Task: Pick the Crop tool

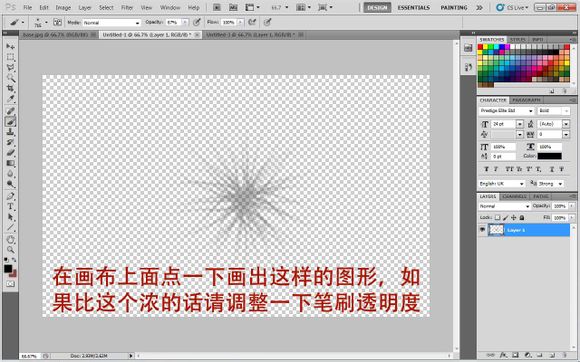Action: tap(10, 88)
